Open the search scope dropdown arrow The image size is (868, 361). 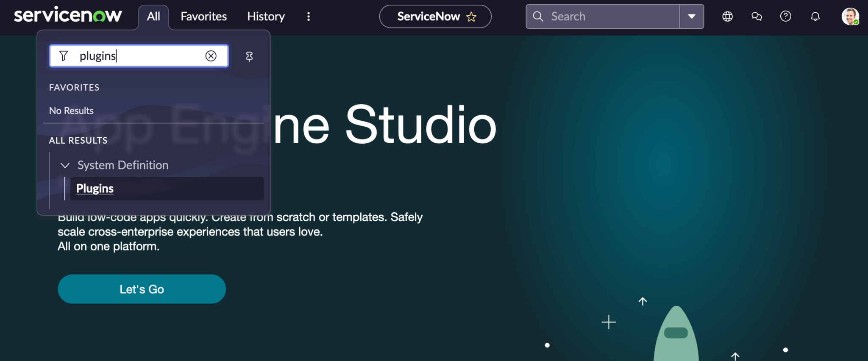coord(692,17)
